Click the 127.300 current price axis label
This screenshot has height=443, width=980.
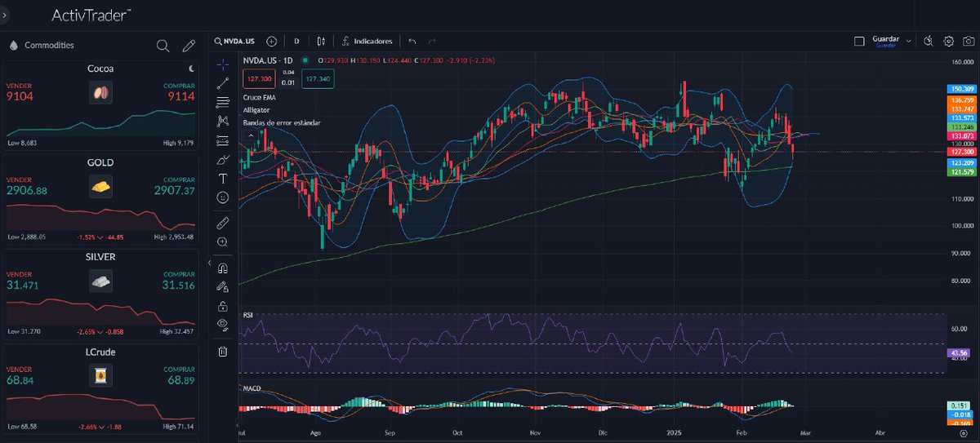[961, 152]
